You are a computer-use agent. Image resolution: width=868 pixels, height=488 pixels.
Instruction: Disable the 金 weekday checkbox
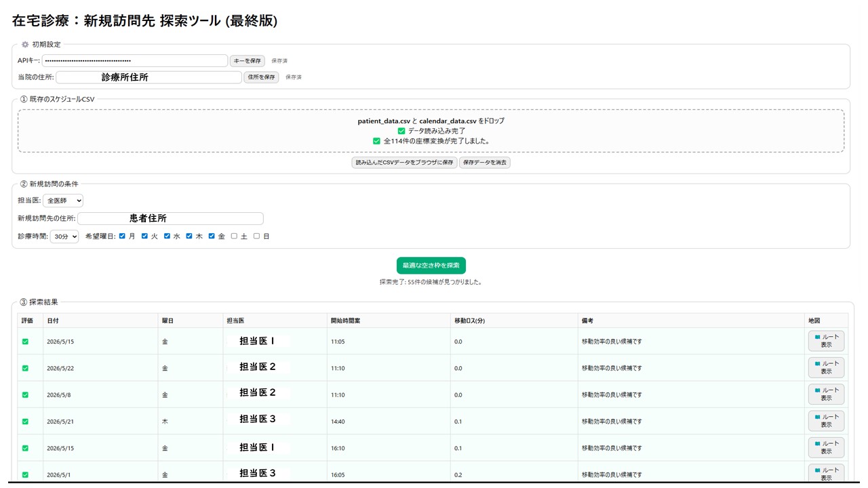[x=212, y=236]
